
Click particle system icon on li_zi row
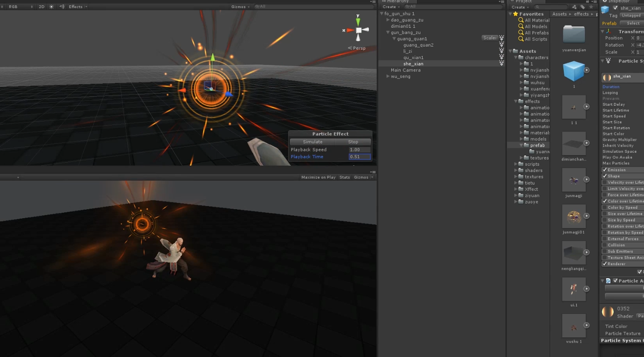(x=501, y=51)
